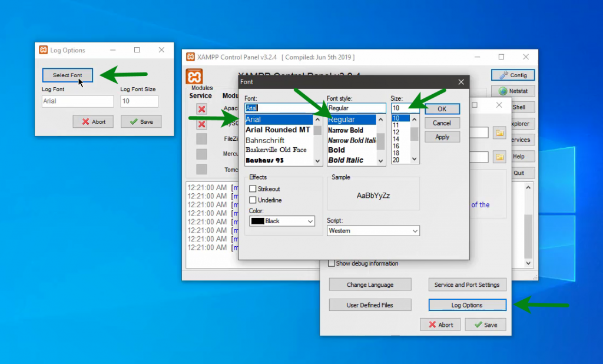Abort in the configuration dialog
The width and height of the screenshot is (603, 364).
(x=440, y=325)
